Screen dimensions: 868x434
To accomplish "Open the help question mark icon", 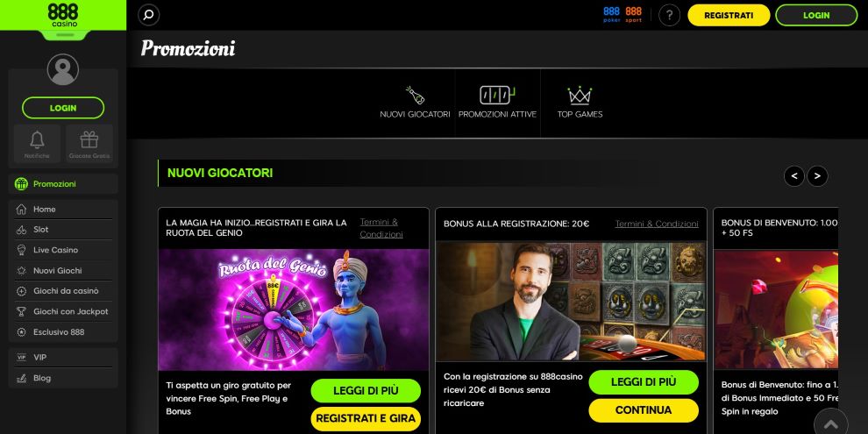I will coord(669,15).
